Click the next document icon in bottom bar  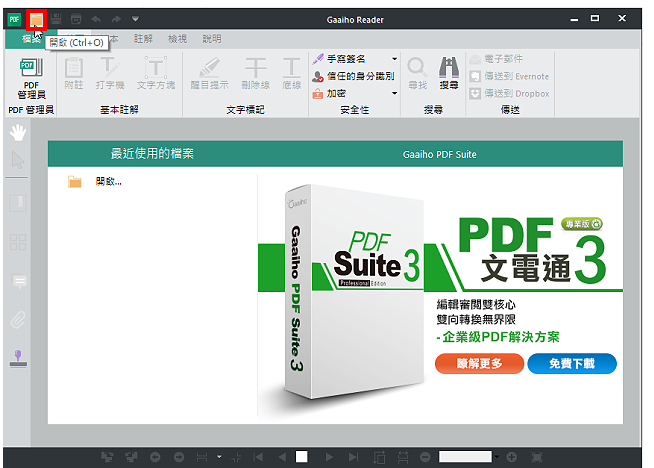click(x=131, y=458)
